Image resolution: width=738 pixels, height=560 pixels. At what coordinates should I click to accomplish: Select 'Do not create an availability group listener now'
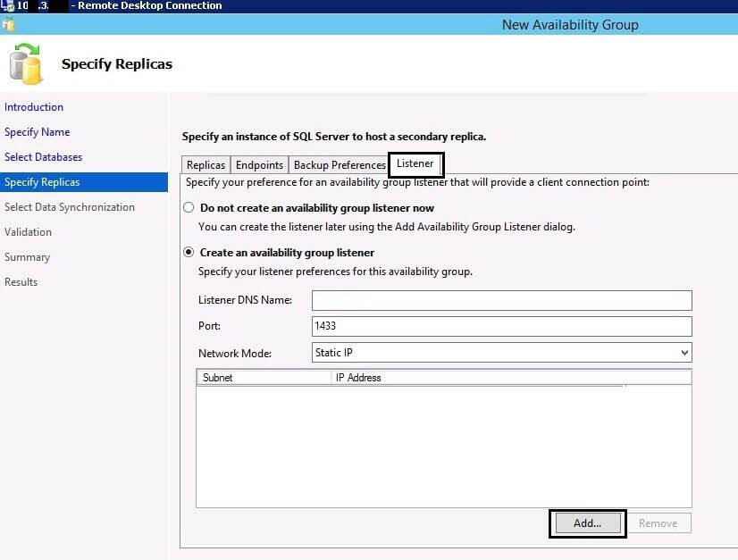(x=189, y=207)
